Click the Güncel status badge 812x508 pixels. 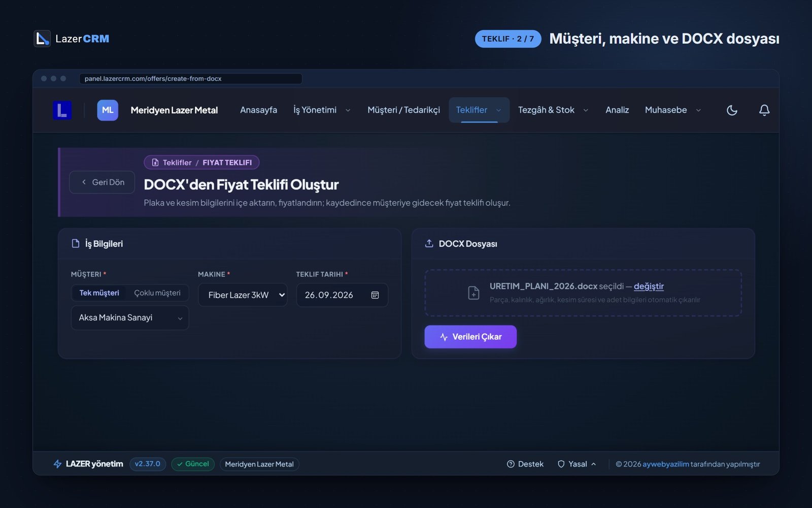193,464
